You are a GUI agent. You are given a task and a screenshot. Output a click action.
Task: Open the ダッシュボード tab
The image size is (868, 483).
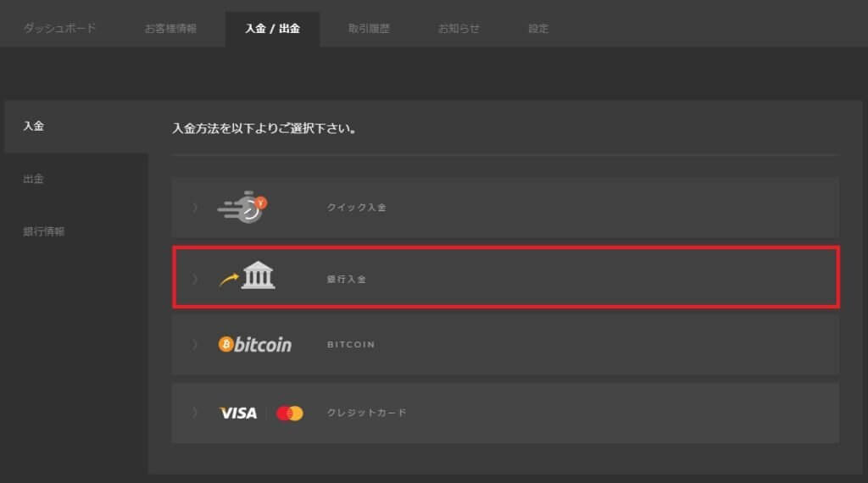tap(60, 28)
